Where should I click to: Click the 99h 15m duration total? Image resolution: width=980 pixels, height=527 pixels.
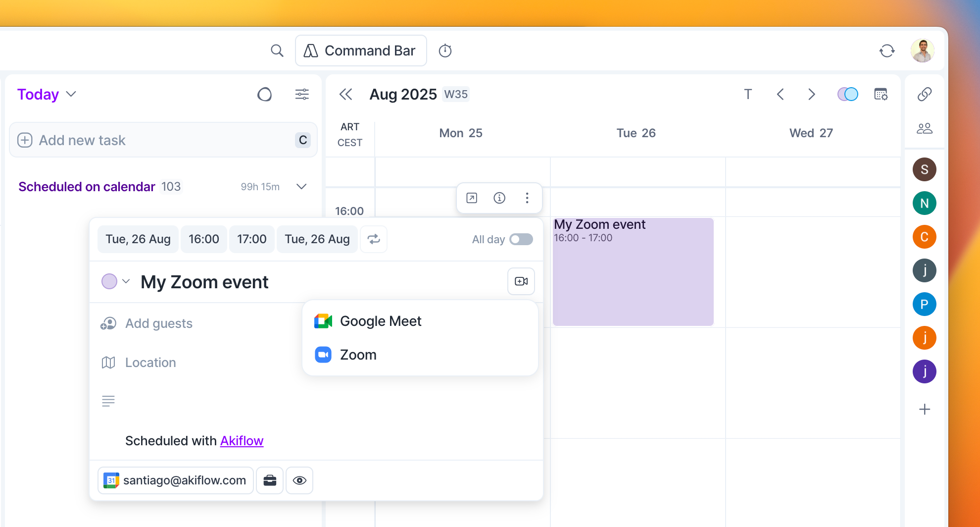(x=260, y=187)
